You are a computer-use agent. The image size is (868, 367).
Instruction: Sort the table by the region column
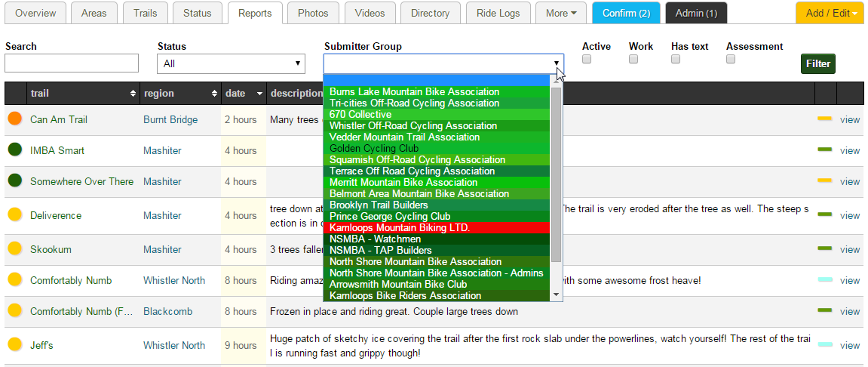pyautogui.click(x=180, y=93)
